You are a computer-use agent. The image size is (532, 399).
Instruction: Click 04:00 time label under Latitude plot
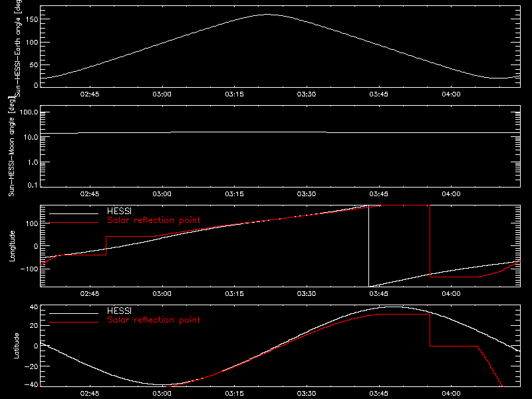tap(451, 394)
